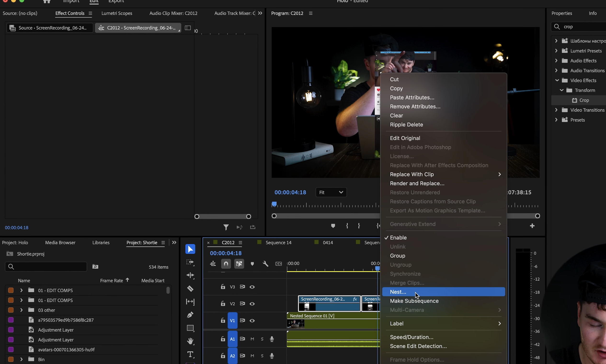Open the Export workspace
Viewport: 606px width, 364px height.
tap(116, 1)
